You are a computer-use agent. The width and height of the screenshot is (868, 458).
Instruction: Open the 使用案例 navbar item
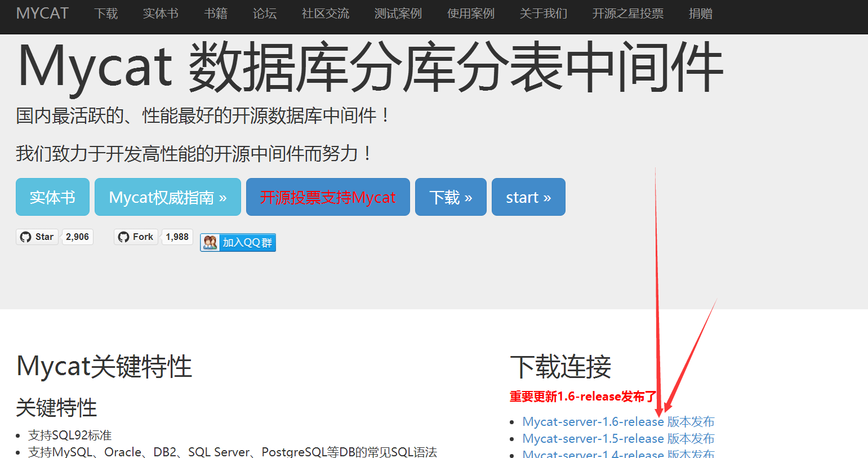point(471,14)
